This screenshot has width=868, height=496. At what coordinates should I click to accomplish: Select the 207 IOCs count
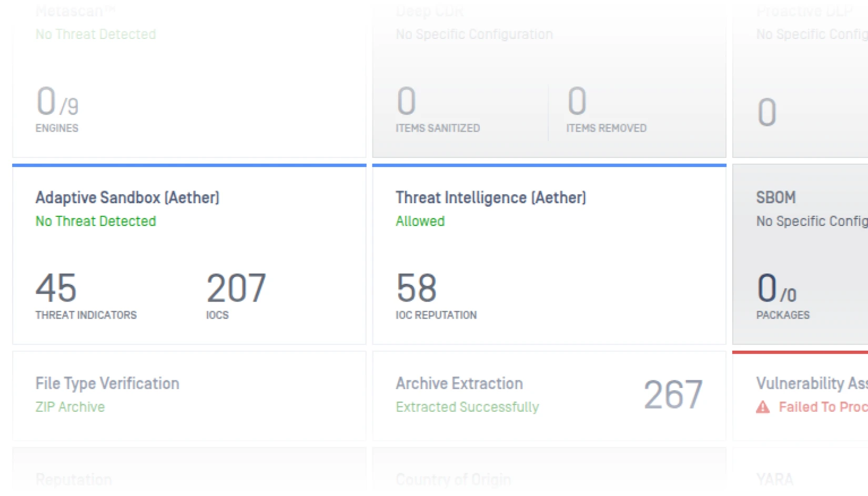[236, 288]
